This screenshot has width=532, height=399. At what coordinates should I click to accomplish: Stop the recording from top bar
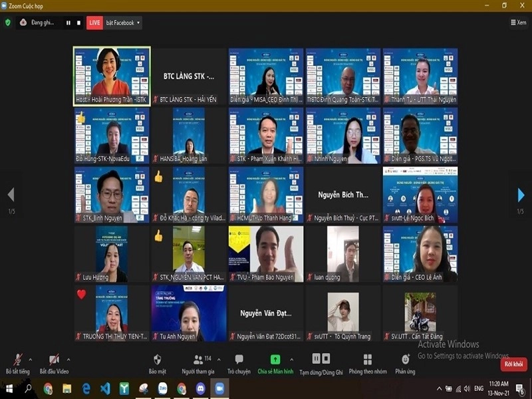click(78, 23)
